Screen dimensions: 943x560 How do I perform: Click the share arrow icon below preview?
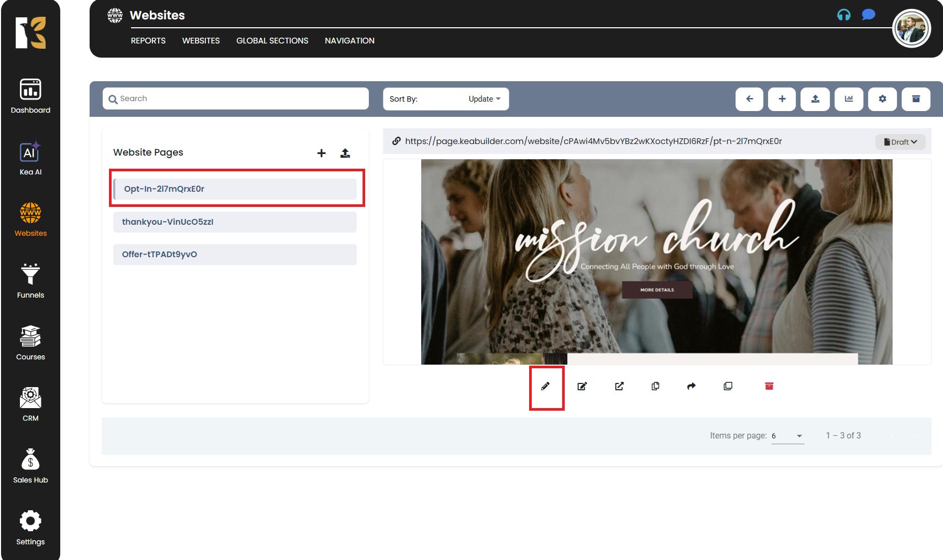(691, 387)
